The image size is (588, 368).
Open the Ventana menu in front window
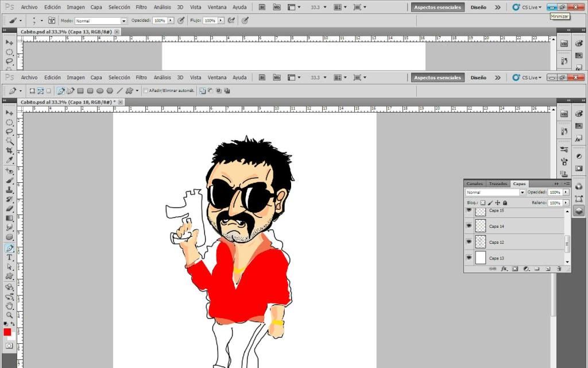pyautogui.click(x=217, y=78)
